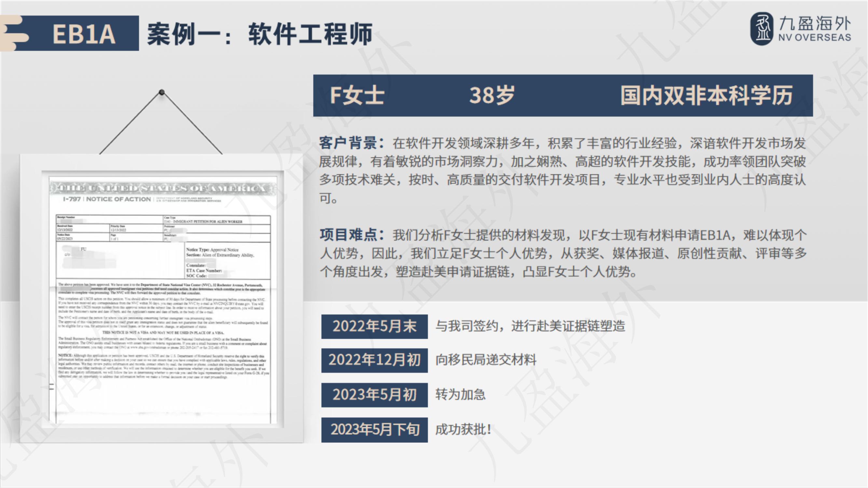Select the EB1A header label
868x488 pixels.
coord(84,33)
